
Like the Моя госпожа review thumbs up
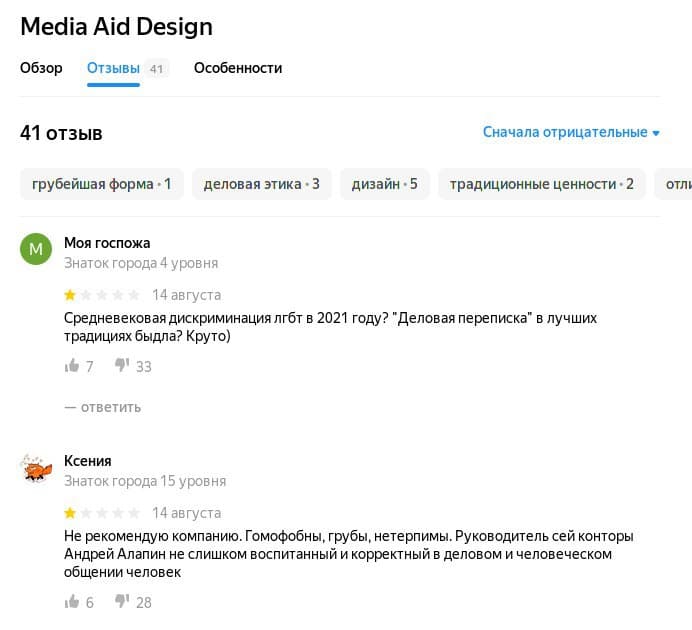(x=71, y=366)
